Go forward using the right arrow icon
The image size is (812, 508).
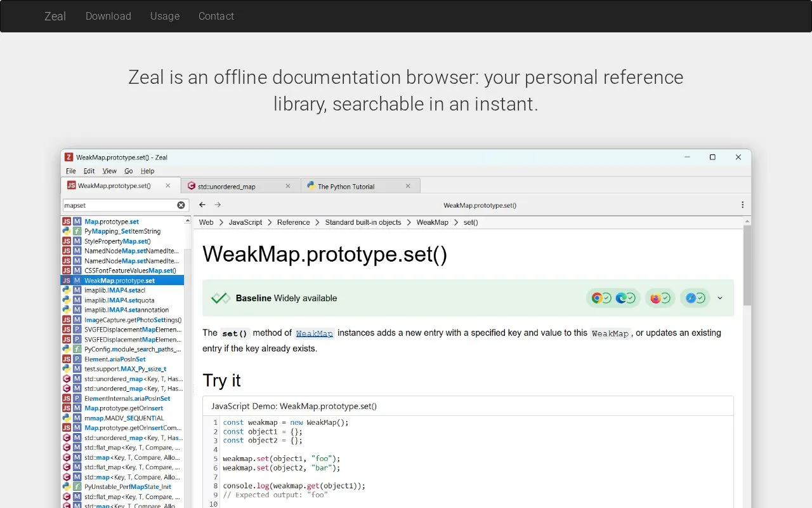pyautogui.click(x=218, y=205)
